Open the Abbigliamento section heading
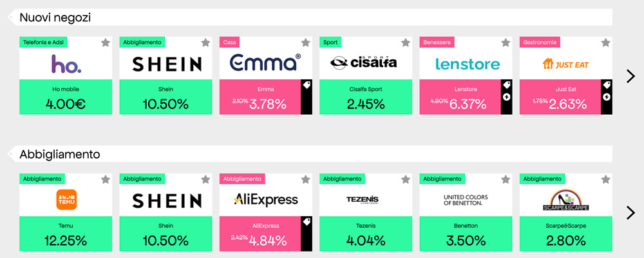Viewport: 644px width, 258px height. (59, 154)
